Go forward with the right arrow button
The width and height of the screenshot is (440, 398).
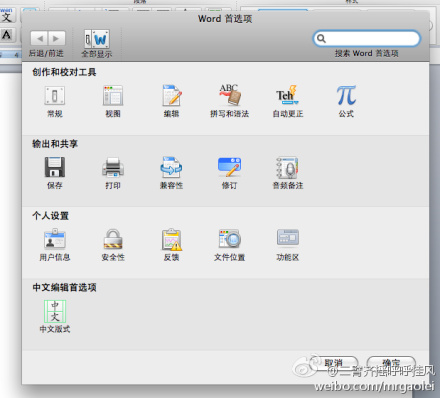(x=57, y=38)
